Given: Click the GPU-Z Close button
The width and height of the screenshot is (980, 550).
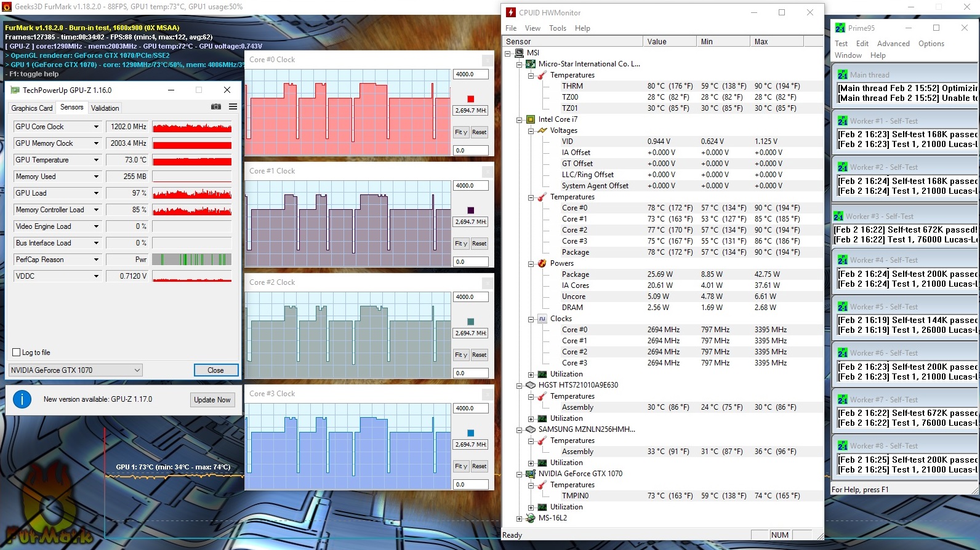Looking at the screenshot, I should (x=215, y=370).
